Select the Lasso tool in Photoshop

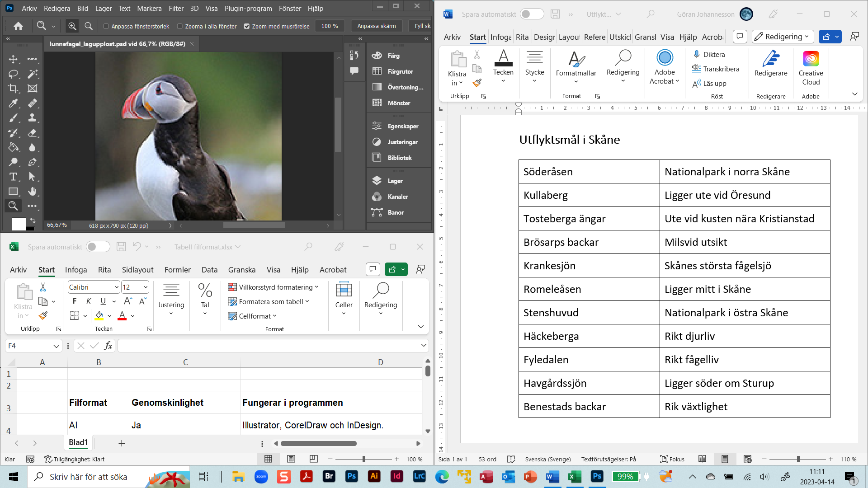click(x=13, y=74)
